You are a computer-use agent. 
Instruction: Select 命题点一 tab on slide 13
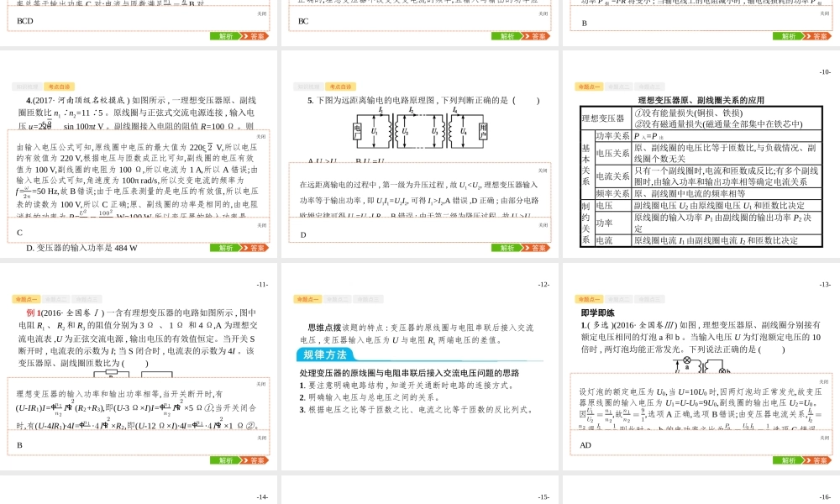click(589, 299)
